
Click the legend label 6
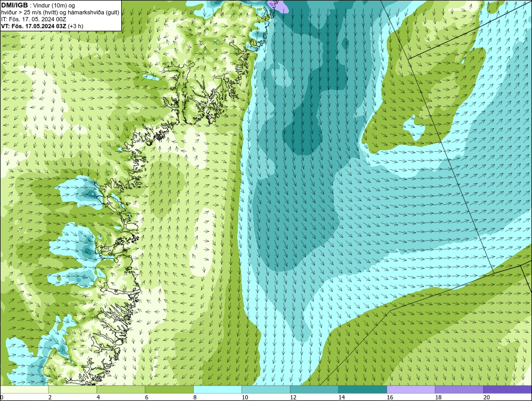[147, 397]
